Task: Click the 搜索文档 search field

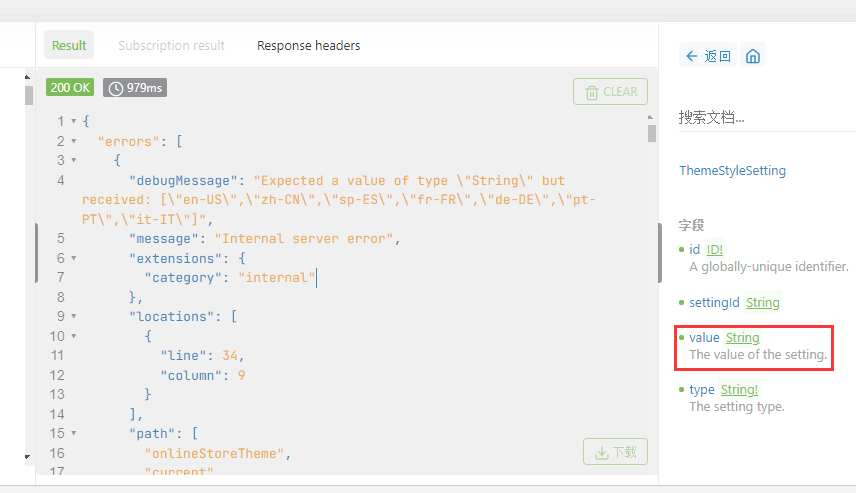Action: pos(765,117)
